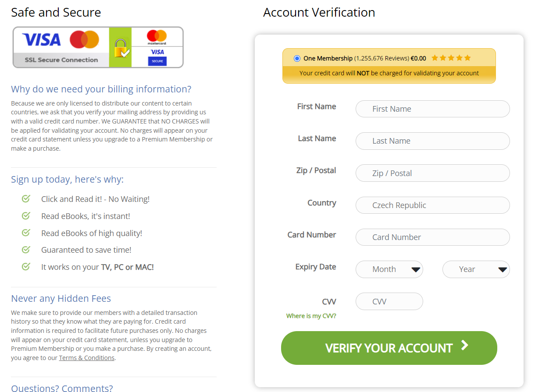The width and height of the screenshot is (542, 392).
Task: Click the 'Where is my CVV?' help link
Action: click(x=311, y=315)
